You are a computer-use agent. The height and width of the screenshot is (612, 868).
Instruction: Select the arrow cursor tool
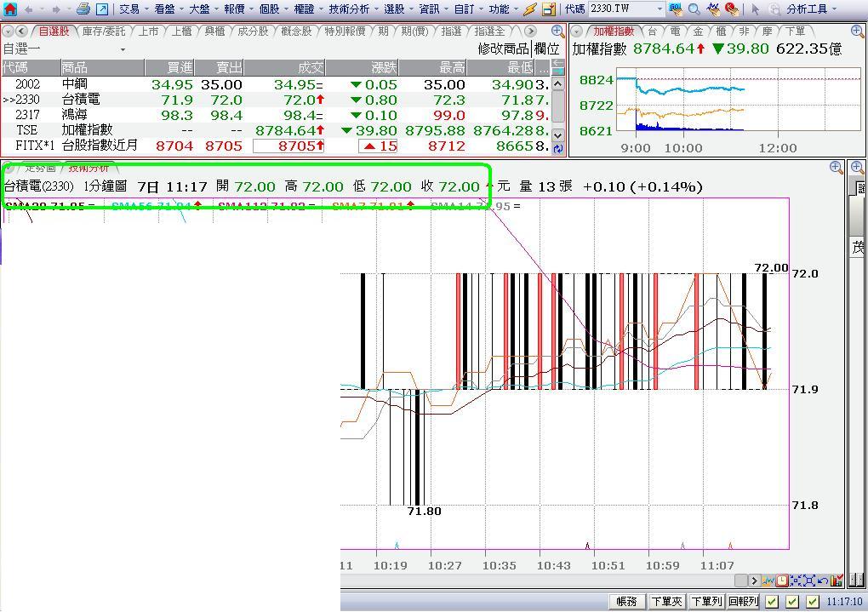click(756, 9)
